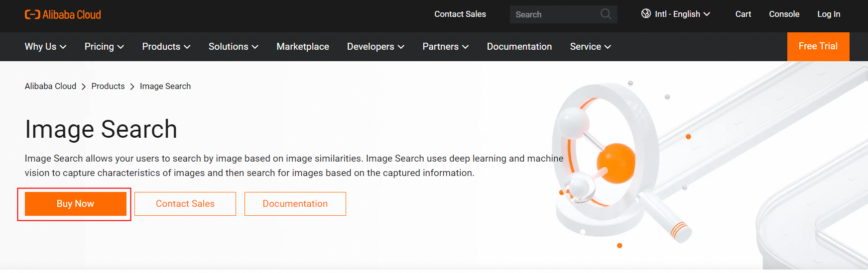Click the globe language icon
This screenshot has width=868, height=273.
[x=646, y=13]
